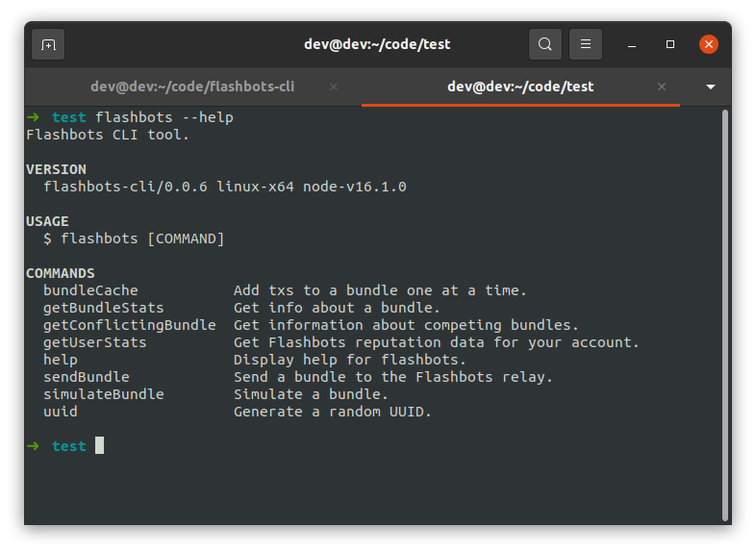Select the ~/code/test tab

point(520,87)
